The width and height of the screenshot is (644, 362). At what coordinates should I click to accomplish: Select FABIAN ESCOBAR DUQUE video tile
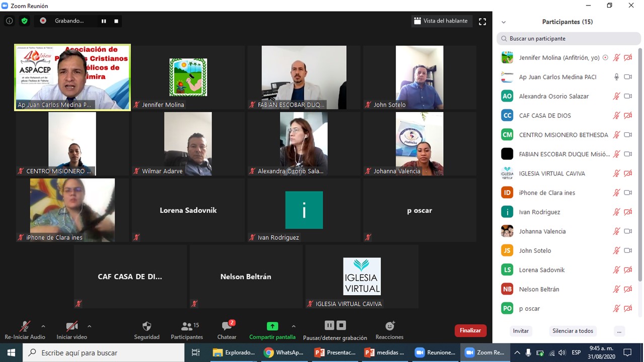[304, 77]
